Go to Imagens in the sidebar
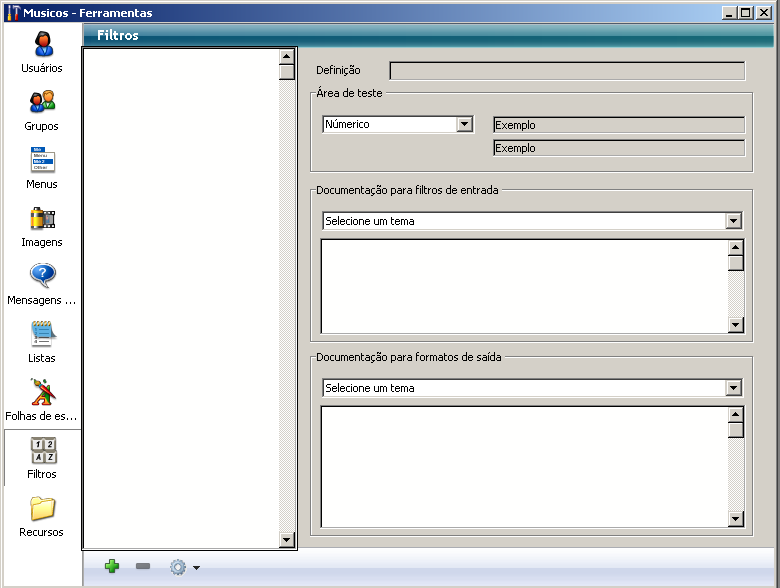The height and width of the screenshot is (588, 780). tap(42, 220)
